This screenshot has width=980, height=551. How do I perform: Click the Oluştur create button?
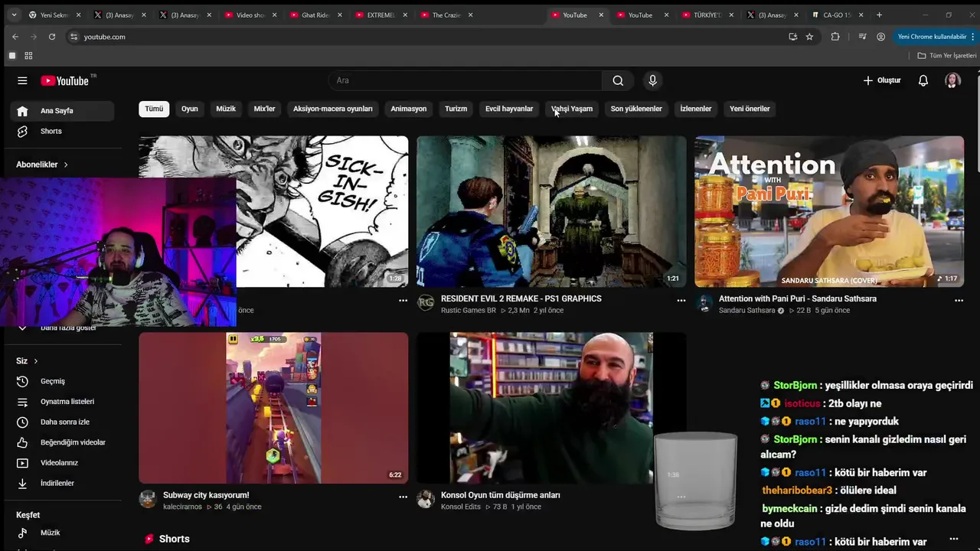[x=882, y=80]
